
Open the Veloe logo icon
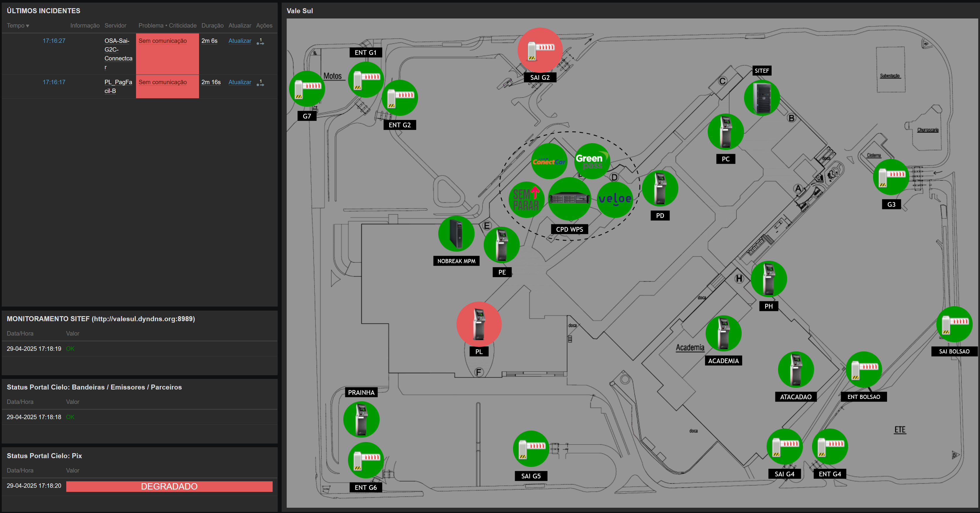coord(614,199)
